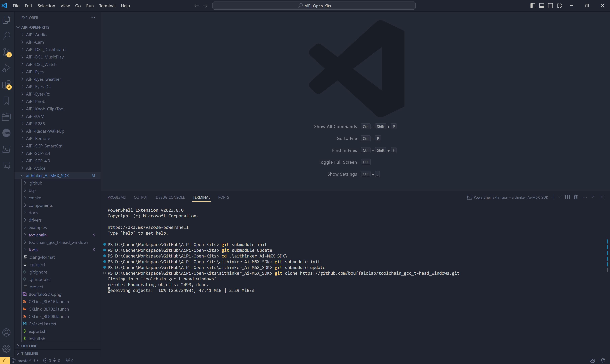The height and width of the screenshot is (364, 610).
Task: Expand the TIMELINE section
Action: click(x=58, y=353)
